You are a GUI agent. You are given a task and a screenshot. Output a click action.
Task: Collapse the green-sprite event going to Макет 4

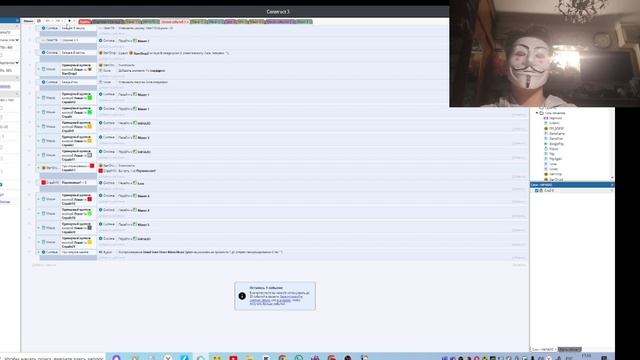[38, 213]
